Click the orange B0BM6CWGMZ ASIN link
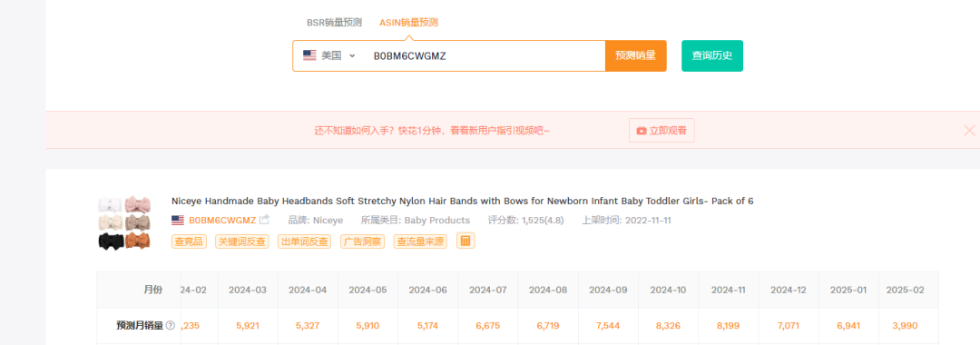This screenshot has width=980, height=345. (x=222, y=220)
